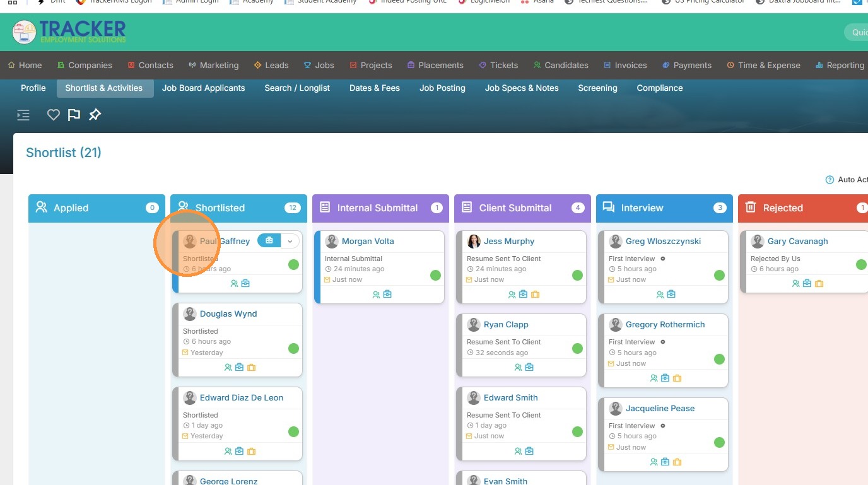Mark job as favorite with heart icon
The height and width of the screenshot is (485, 868).
pos(54,115)
